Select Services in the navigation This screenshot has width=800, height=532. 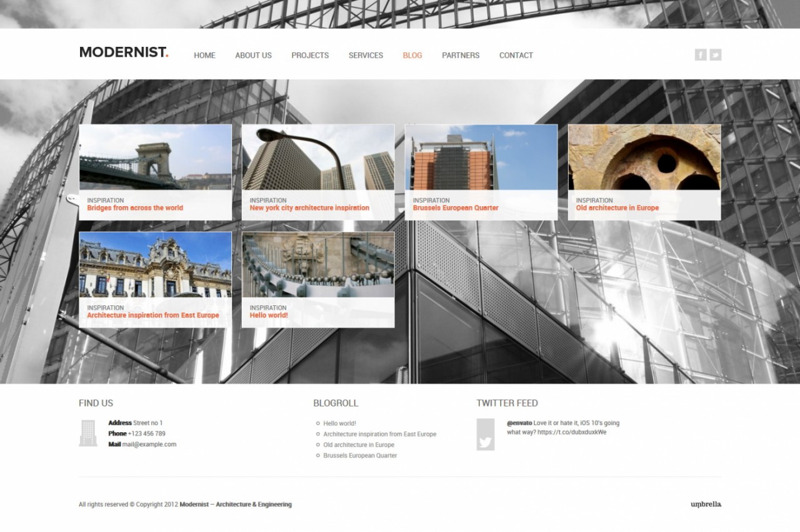366,56
